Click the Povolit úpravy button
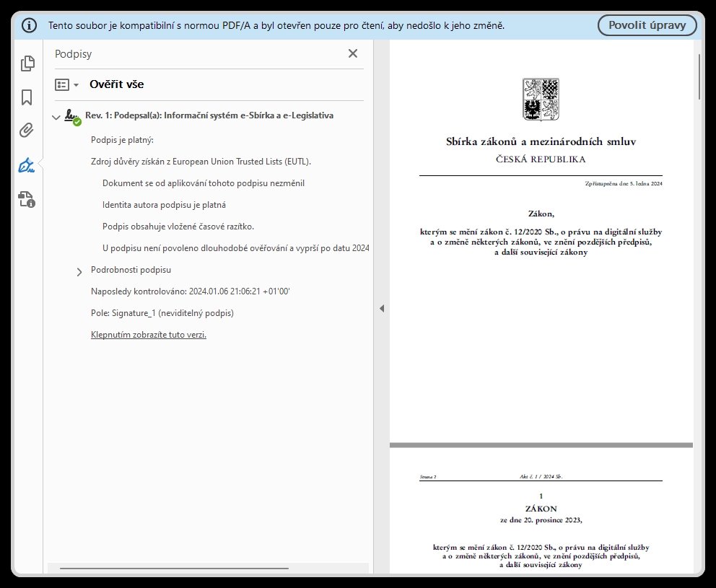 647,25
